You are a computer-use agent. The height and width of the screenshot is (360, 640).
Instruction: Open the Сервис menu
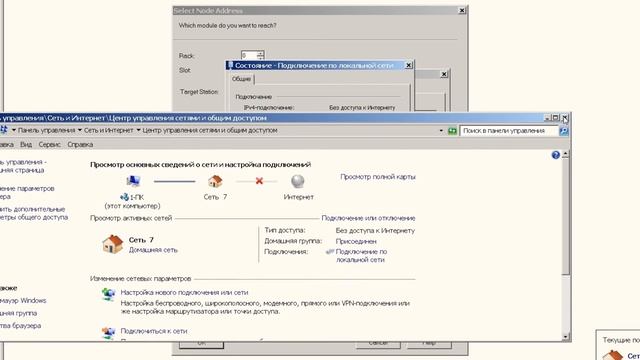click(49, 144)
